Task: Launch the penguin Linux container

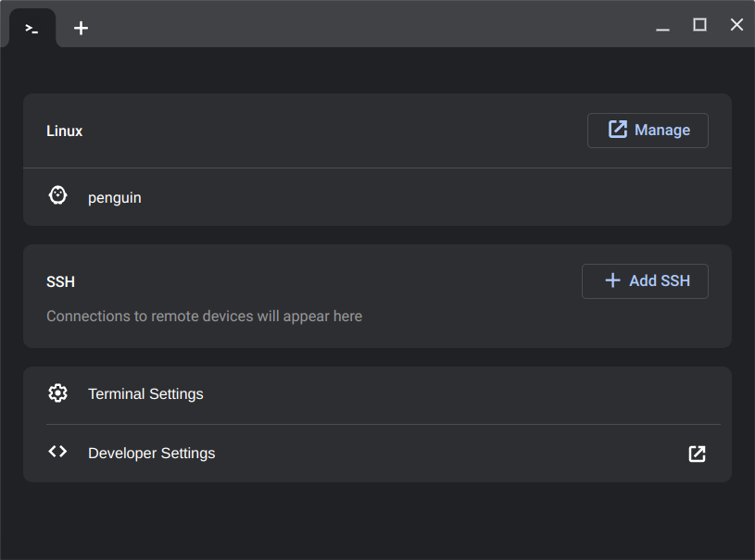Action: tap(378, 197)
